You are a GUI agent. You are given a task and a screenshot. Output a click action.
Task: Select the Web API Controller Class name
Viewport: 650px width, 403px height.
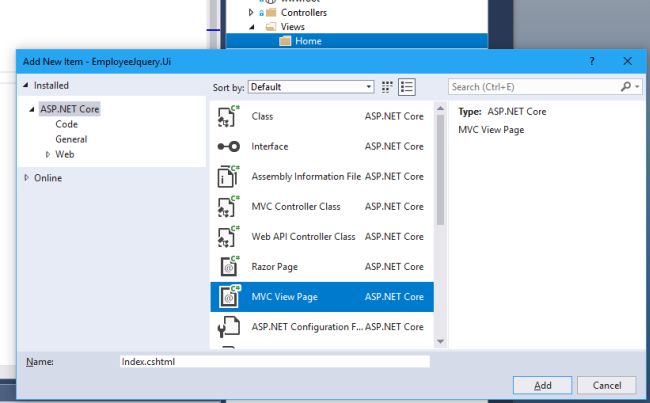click(303, 236)
